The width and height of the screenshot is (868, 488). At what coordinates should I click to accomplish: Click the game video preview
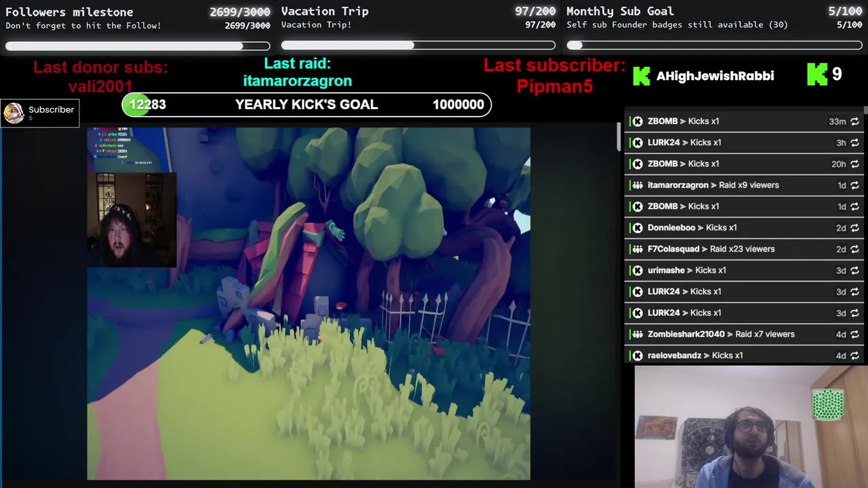309,304
